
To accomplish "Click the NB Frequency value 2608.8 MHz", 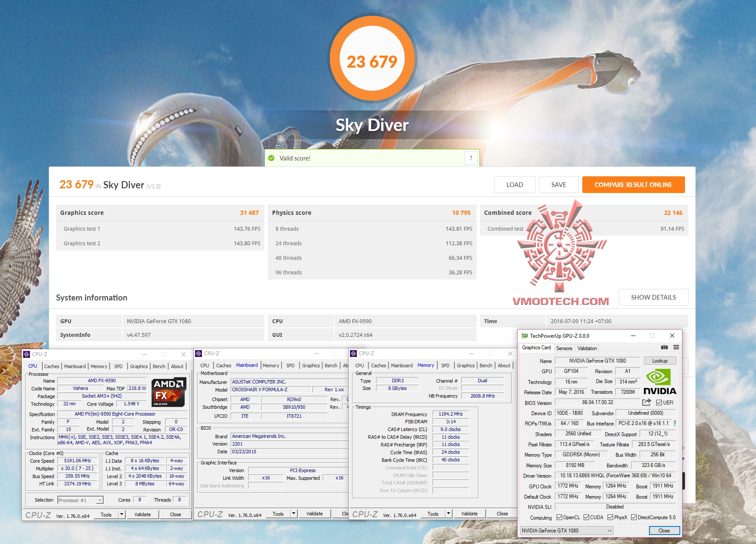I will click(x=483, y=396).
